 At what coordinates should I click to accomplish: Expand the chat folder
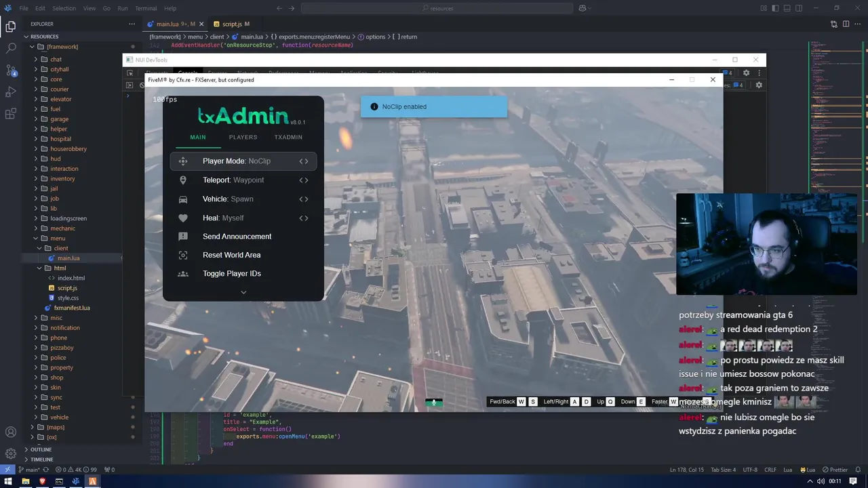pyautogui.click(x=36, y=59)
